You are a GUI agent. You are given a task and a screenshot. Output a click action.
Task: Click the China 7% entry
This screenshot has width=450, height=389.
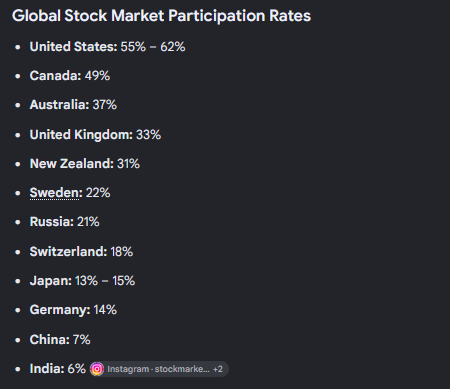(x=60, y=340)
